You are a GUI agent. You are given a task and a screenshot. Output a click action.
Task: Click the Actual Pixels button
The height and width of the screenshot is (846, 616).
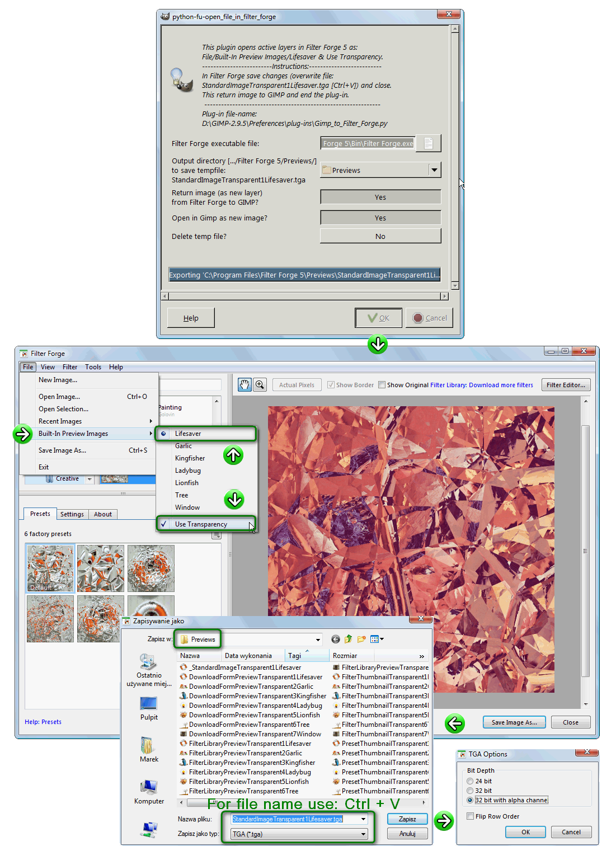pyautogui.click(x=297, y=385)
